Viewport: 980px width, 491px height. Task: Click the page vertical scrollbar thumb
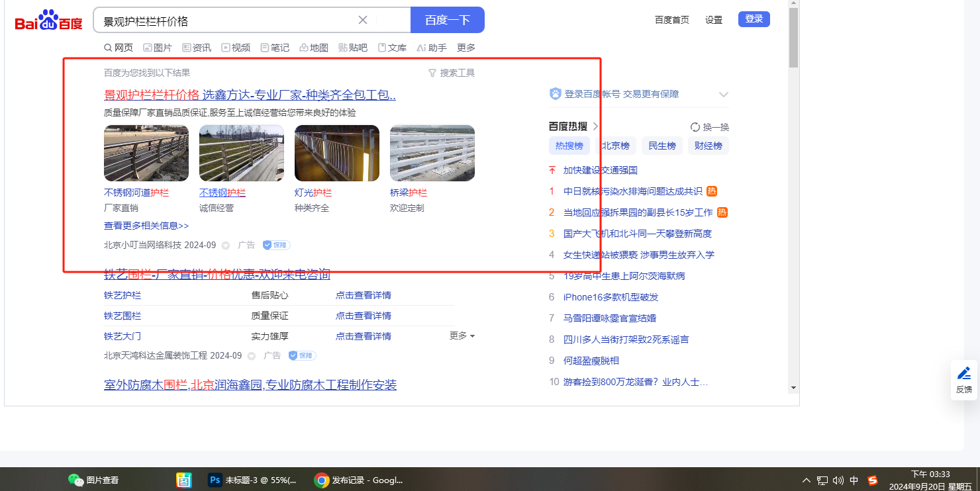coord(793,38)
